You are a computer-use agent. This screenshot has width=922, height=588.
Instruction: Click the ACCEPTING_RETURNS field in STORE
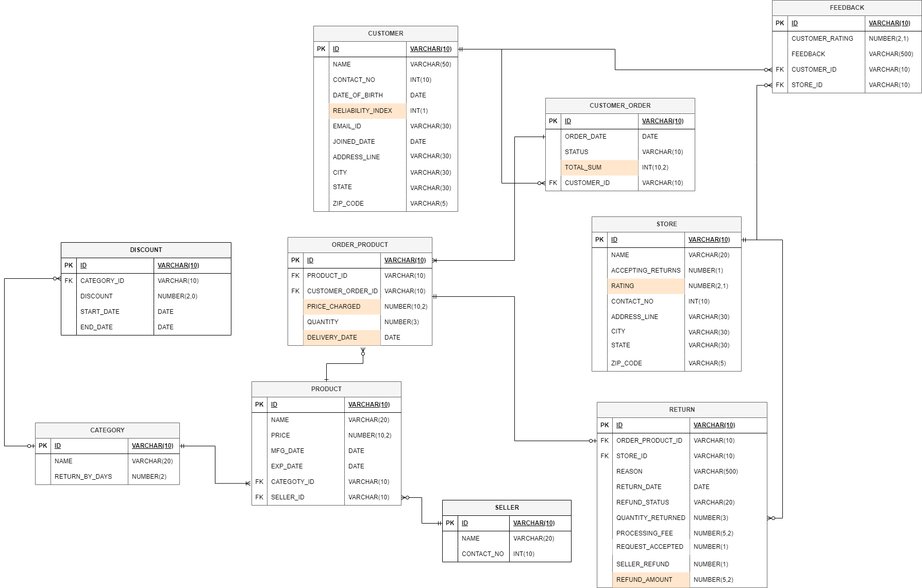(x=646, y=271)
